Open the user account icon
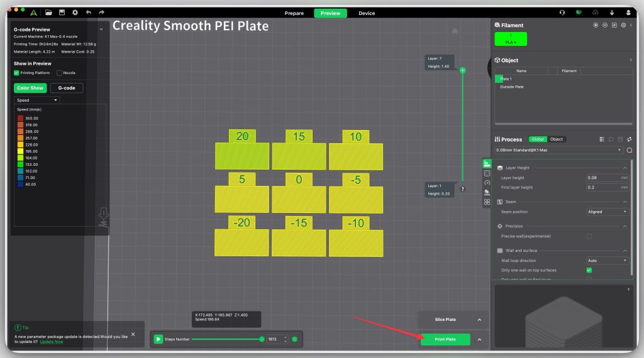Viewport: 644px width, 358px height. (628, 13)
